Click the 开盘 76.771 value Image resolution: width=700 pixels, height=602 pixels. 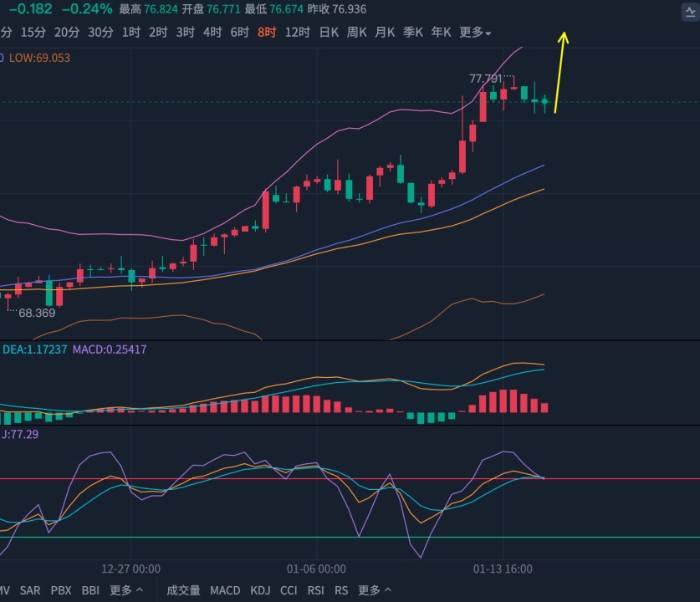coord(211,9)
